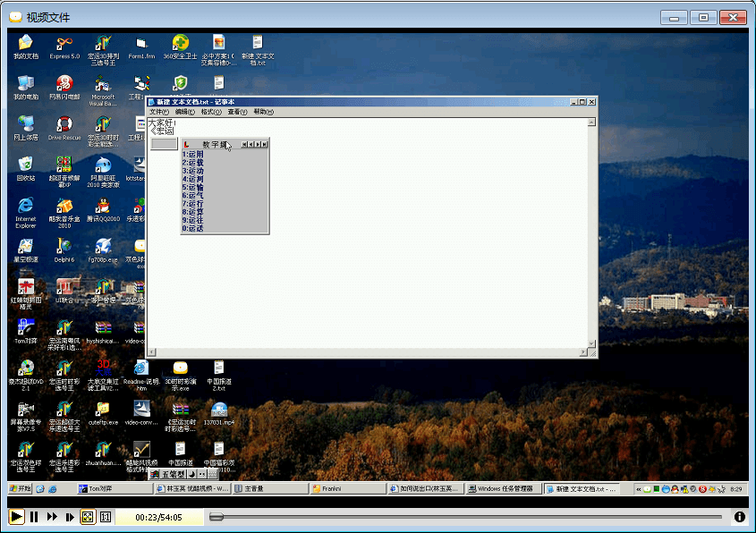
Task: Click the 回收站 recycle bin icon
Action: tap(25, 165)
